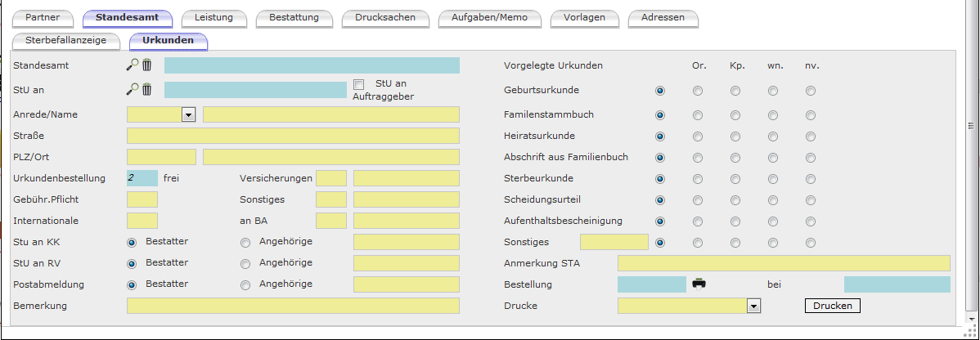
Task: Select Kp. option for Heiratsurkunde
Action: click(735, 136)
